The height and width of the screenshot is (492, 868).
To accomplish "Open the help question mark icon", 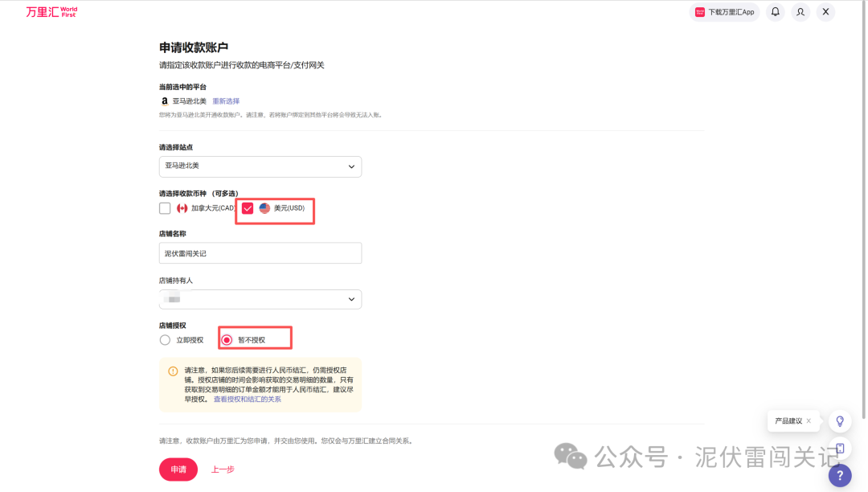I will 841,476.
